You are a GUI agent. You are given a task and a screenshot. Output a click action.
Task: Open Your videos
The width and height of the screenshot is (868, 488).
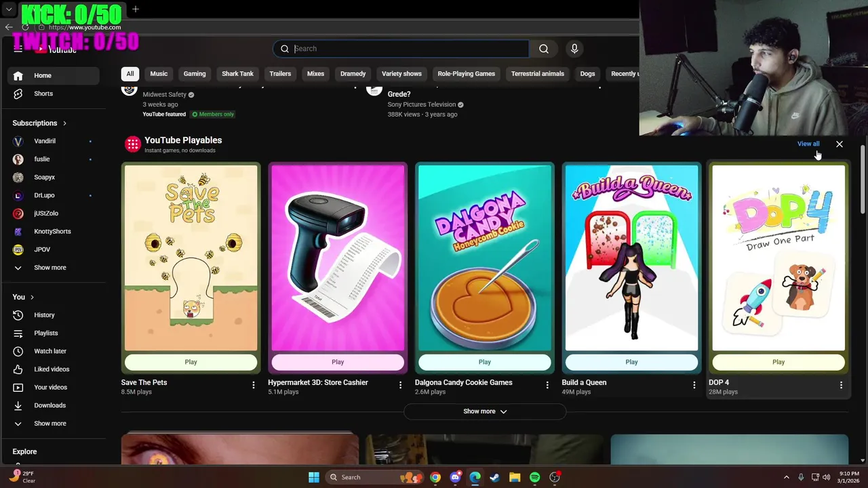pos(54,387)
